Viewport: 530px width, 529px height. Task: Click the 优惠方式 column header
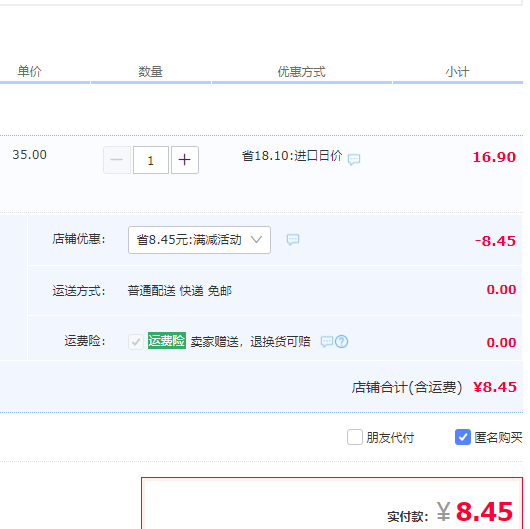pos(302,72)
